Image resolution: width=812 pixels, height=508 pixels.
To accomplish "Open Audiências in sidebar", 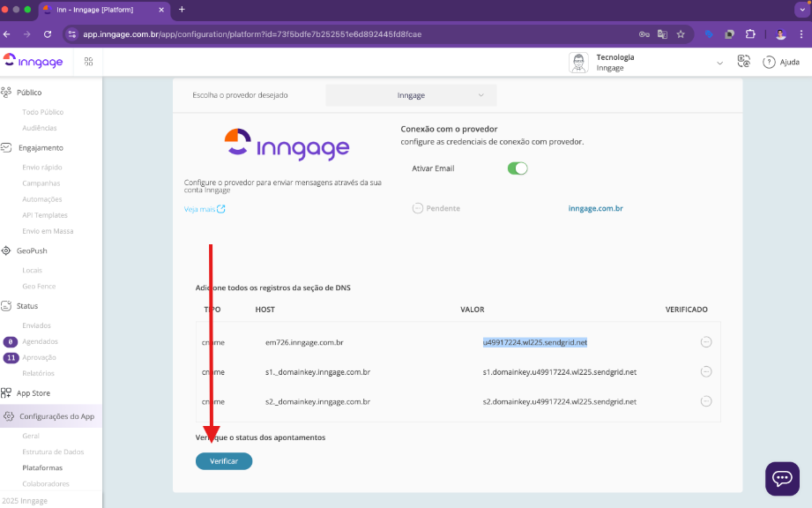I will [x=40, y=128].
